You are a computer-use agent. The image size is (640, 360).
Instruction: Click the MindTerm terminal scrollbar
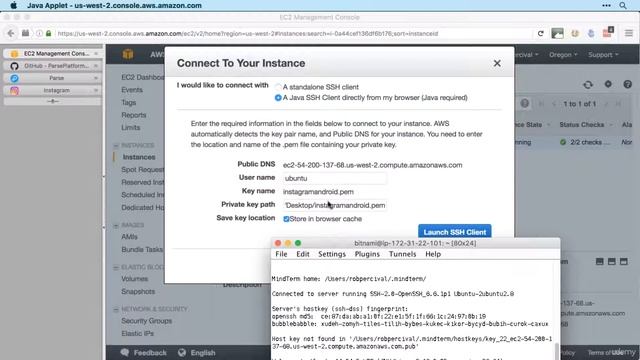click(x=556, y=351)
